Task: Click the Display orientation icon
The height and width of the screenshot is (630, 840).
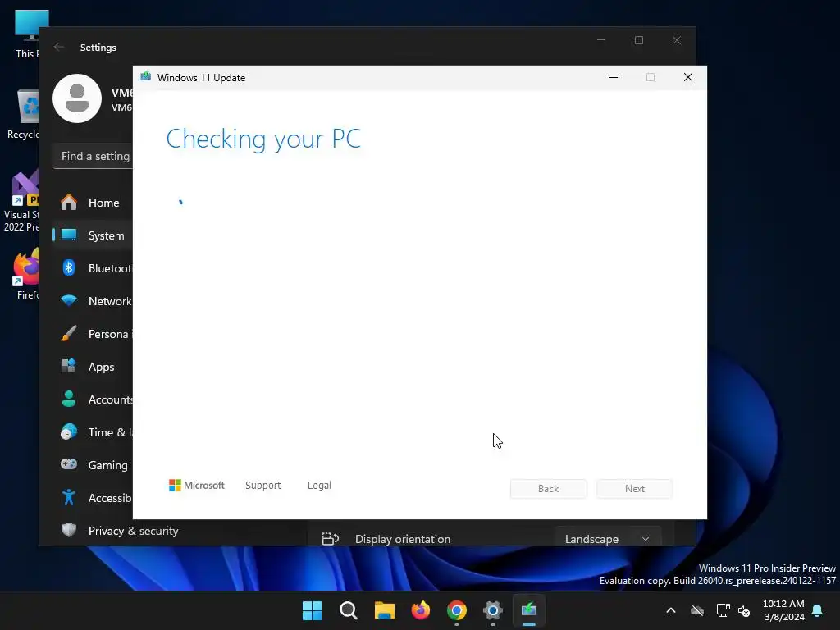Action: click(x=330, y=538)
